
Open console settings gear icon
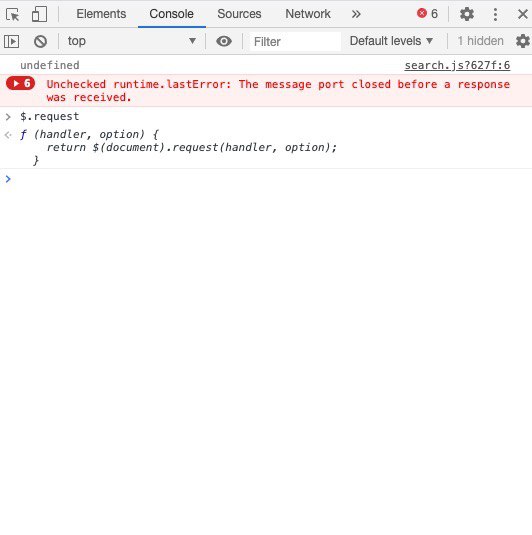pos(522,41)
